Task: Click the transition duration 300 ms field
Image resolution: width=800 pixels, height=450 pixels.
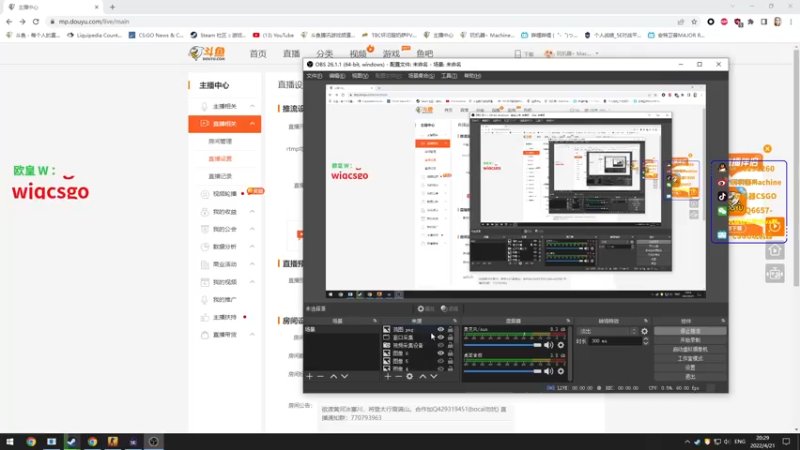Action: (616, 341)
